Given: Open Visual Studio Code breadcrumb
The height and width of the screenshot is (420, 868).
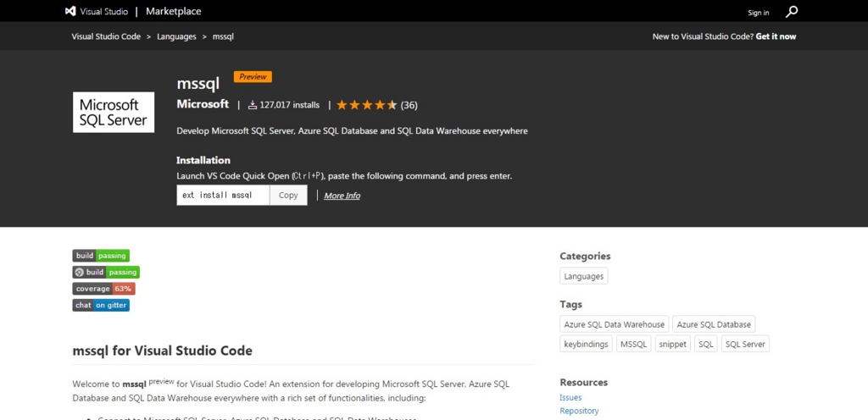Looking at the screenshot, I should [106, 36].
